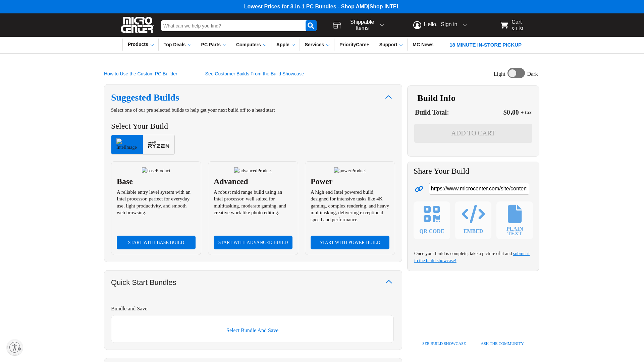Open the PC Parts menu

point(213,45)
